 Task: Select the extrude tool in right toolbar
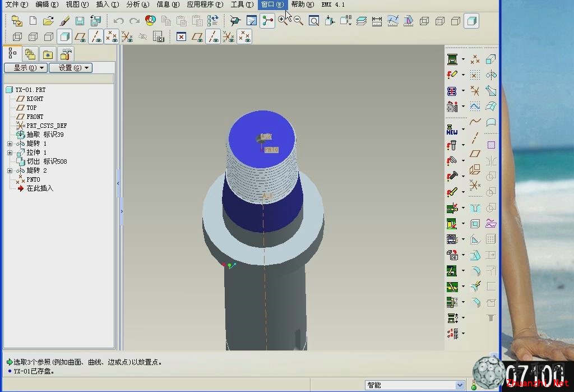pos(490,59)
